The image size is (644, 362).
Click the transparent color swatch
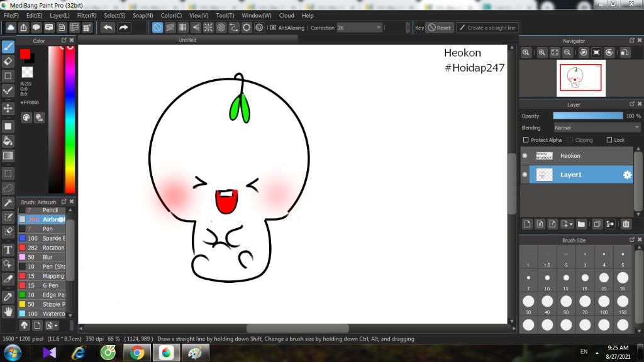coord(27,72)
